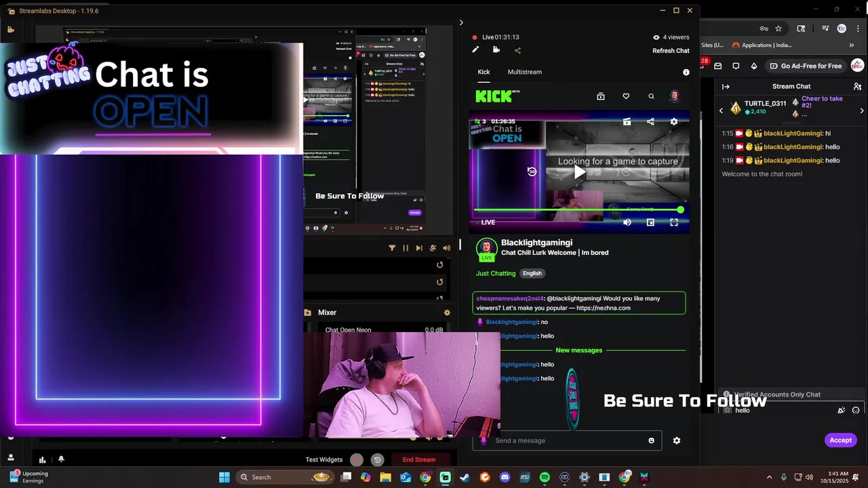Screen dimensions: 868x488
Task: Click Test Widgets
Action: (x=324, y=460)
